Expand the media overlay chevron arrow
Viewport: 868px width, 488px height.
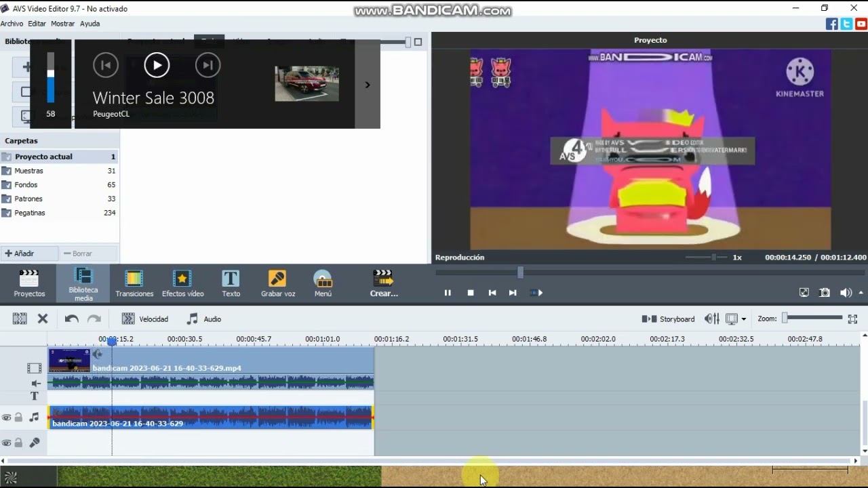[x=368, y=85]
